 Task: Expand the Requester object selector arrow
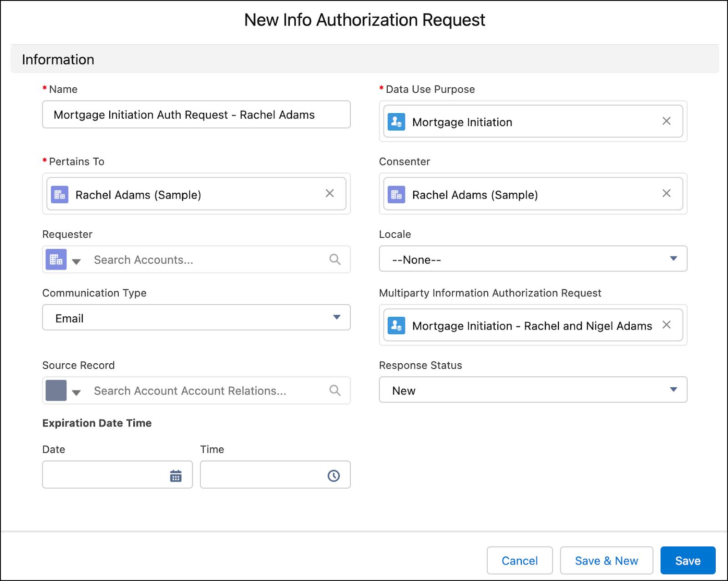pos(76,261)
